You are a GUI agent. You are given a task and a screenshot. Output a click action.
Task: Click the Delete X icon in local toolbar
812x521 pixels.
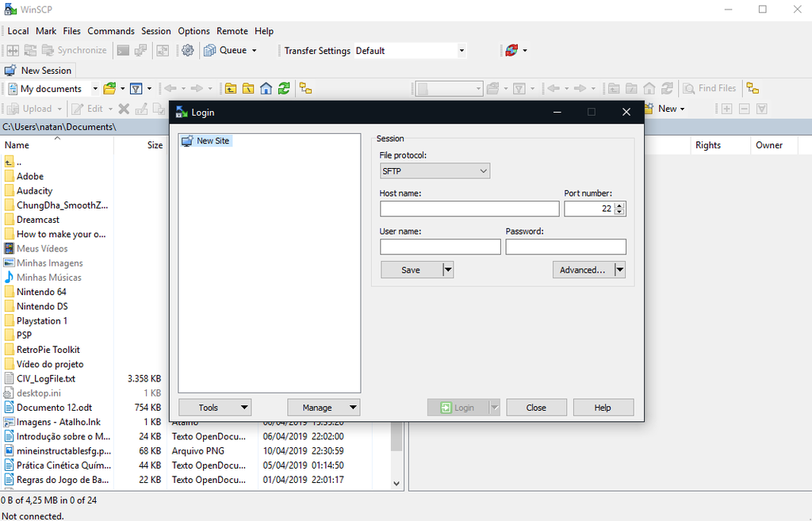(x=124, y=109)
